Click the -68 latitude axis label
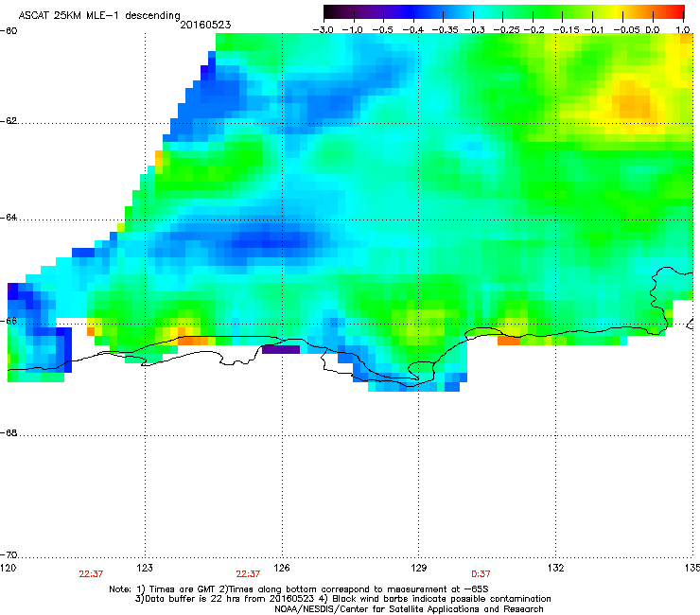700x615 pixels. (9, 433)
